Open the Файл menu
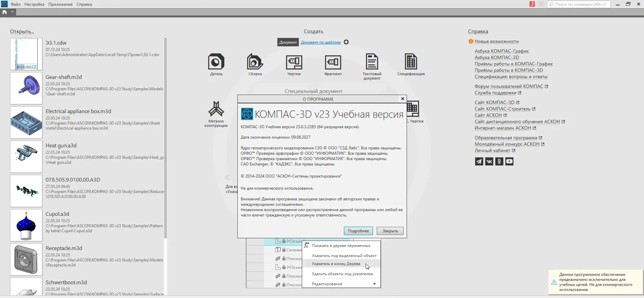 (x=15, y=4)
